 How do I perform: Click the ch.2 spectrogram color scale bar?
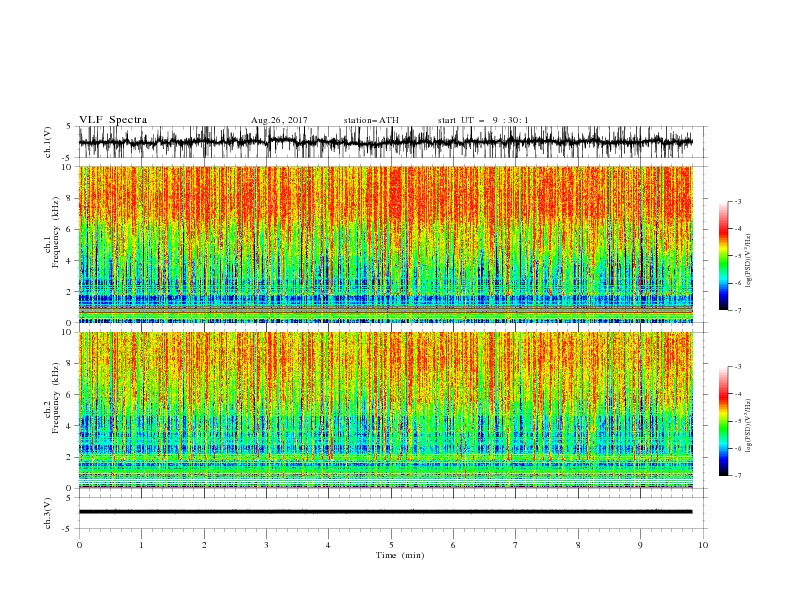(x=723, y=421)
